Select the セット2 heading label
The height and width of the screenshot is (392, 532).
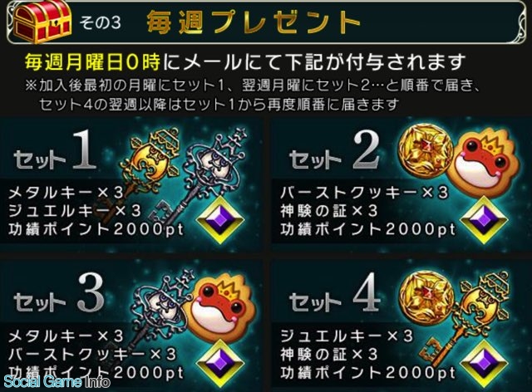pos(335,151)
